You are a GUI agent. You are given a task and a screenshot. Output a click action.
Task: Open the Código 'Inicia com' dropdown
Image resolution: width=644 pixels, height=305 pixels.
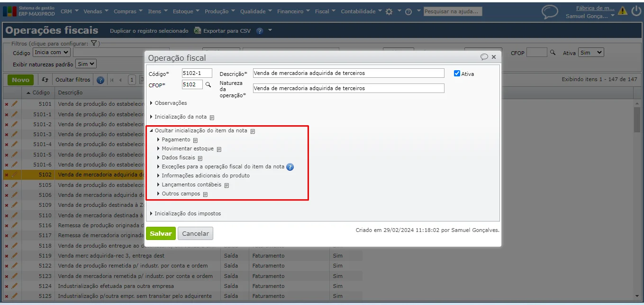pos(52,53)
